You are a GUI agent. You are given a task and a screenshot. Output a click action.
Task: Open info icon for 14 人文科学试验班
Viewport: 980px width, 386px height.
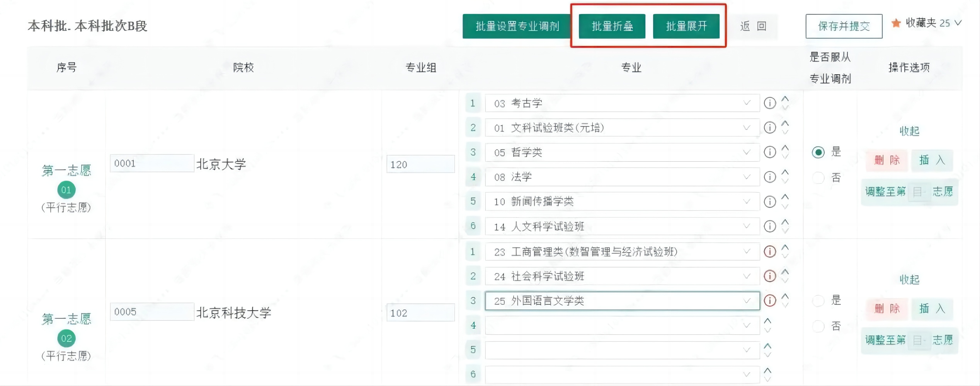pos(770,226)
